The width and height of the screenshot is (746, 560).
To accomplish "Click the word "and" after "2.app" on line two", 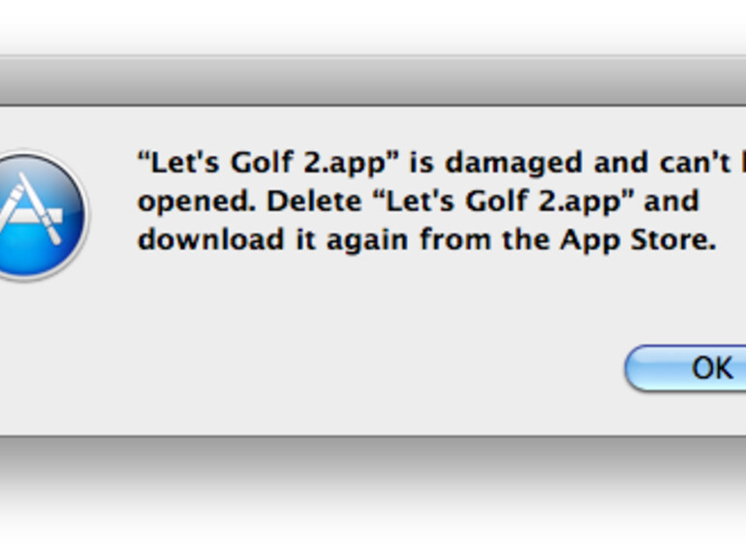I will [x=670, y=202].
